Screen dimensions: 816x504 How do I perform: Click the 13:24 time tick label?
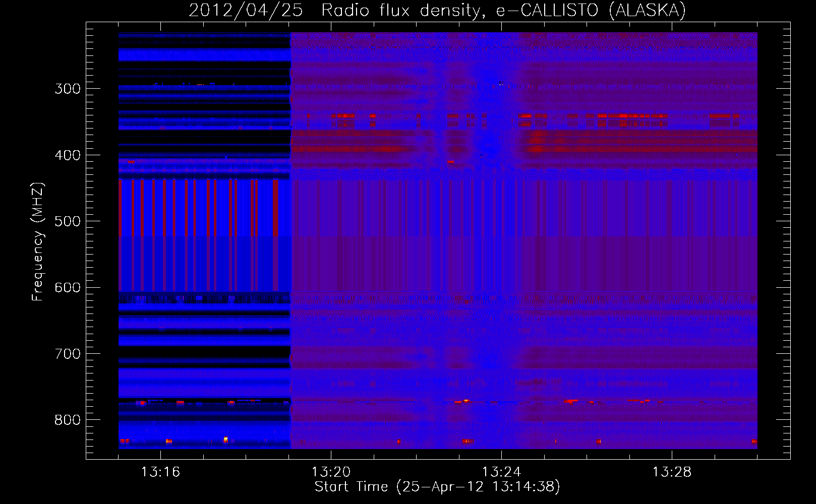[501, 472]
